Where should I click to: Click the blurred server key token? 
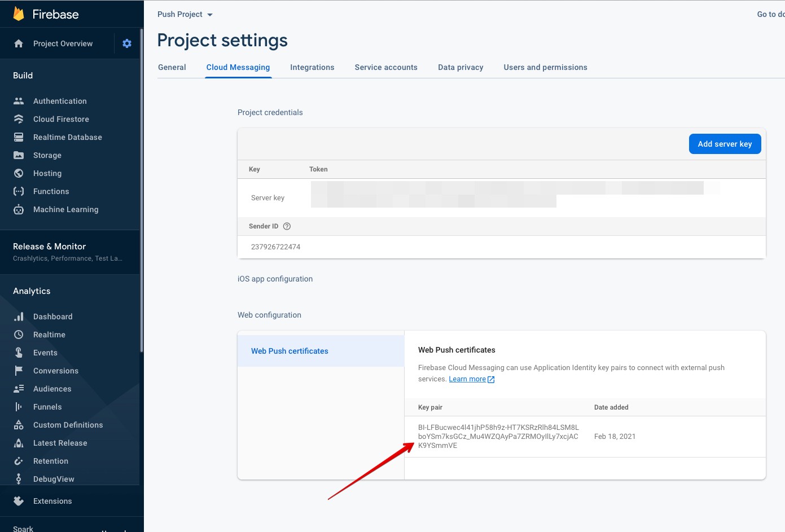pyautogui.click(x=515, y=194)
